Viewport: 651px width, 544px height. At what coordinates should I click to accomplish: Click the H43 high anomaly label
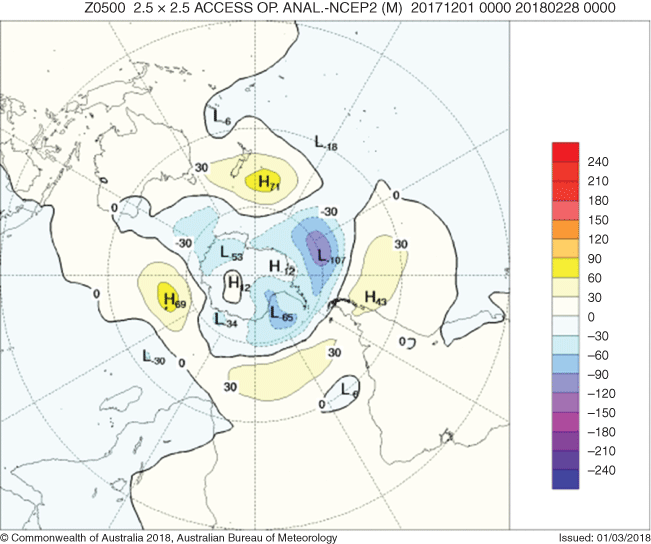pyautogui.click(x=375, y=298)
